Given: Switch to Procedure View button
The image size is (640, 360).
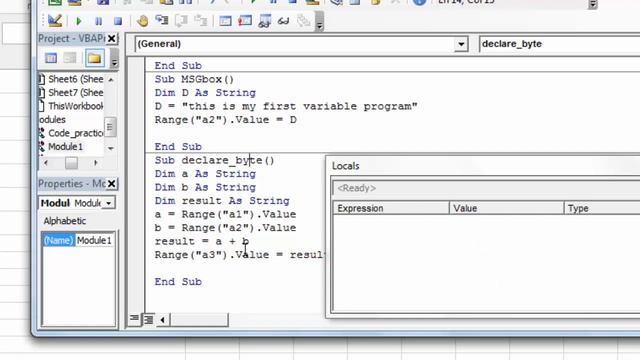Looking at the screenshot, I should point(134,319).
